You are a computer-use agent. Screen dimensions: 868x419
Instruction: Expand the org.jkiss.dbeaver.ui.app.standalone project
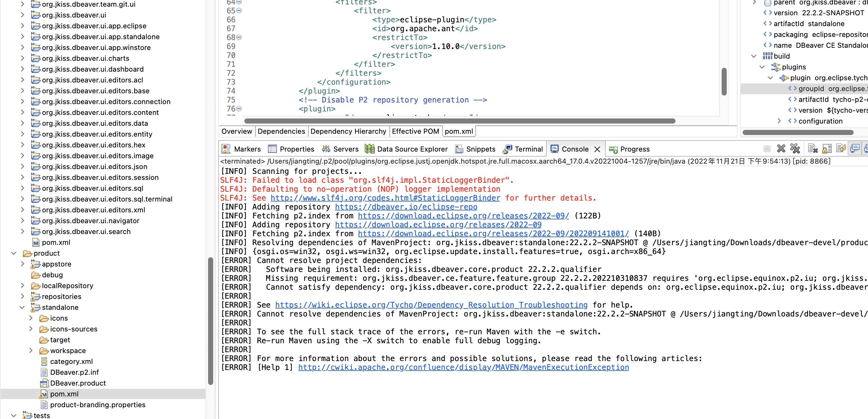[x=22, y=36]
